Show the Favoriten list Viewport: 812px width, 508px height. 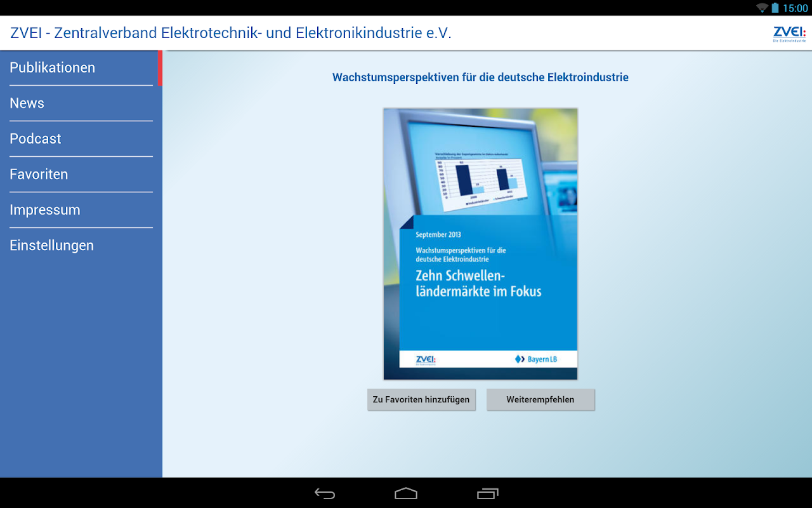(81, 175)
